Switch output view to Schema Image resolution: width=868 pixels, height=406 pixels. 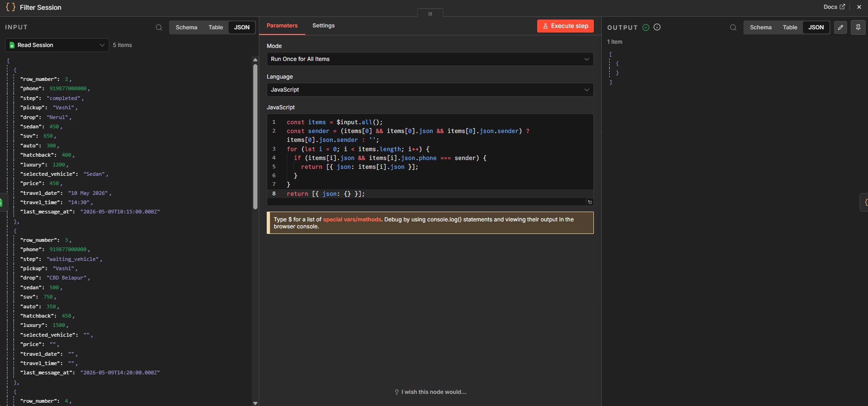(x=761, y=27)
